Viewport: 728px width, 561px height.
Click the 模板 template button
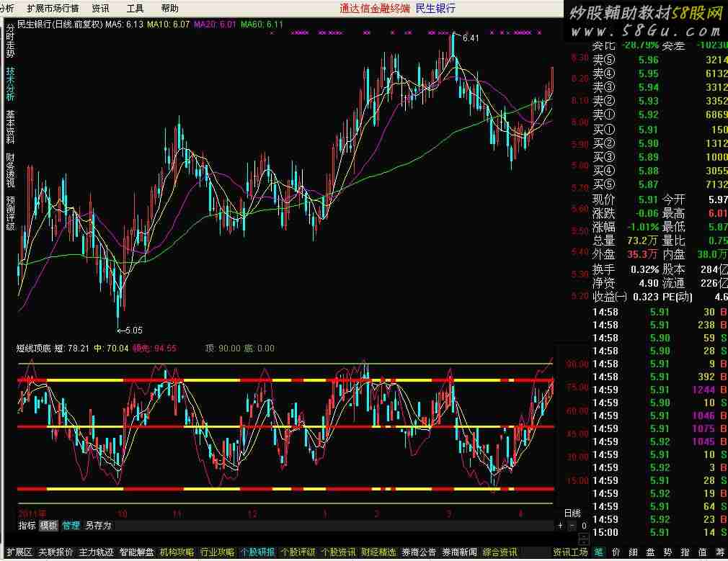coord(48,526)
